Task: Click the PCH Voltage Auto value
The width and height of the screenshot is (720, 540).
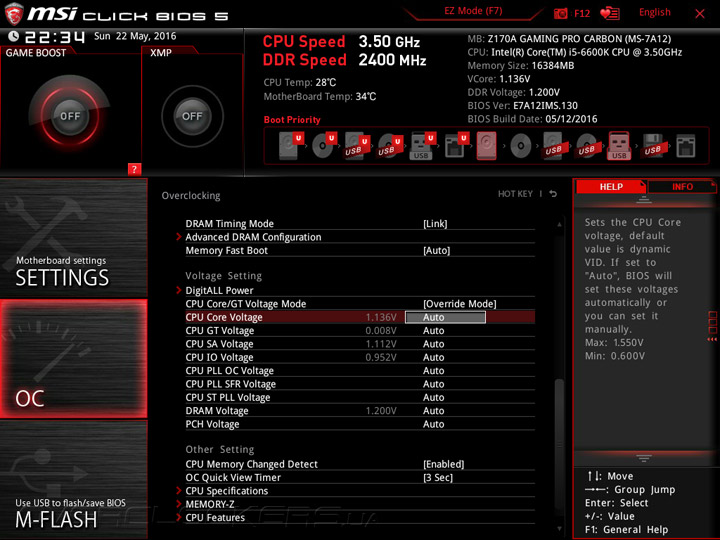Action: click(x=433, y=424)
